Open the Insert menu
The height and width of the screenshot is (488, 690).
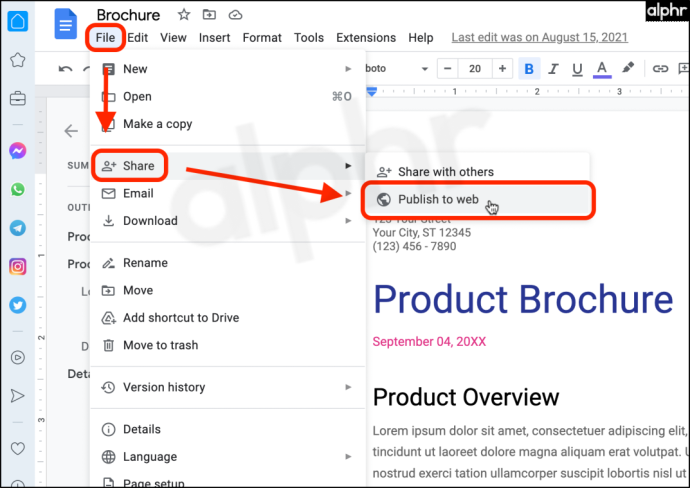click(x=214, y=37)
